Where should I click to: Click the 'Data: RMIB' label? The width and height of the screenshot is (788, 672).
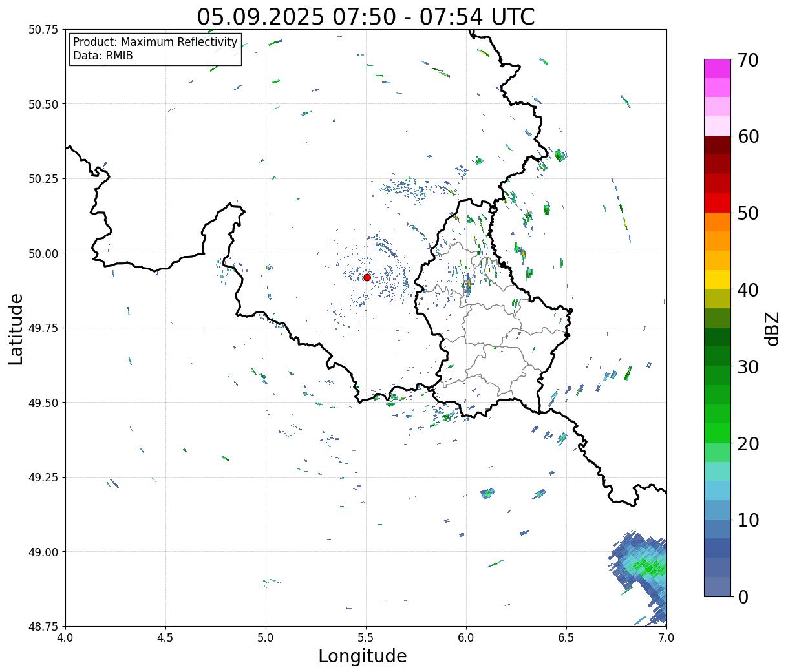[x=103, y=56]
